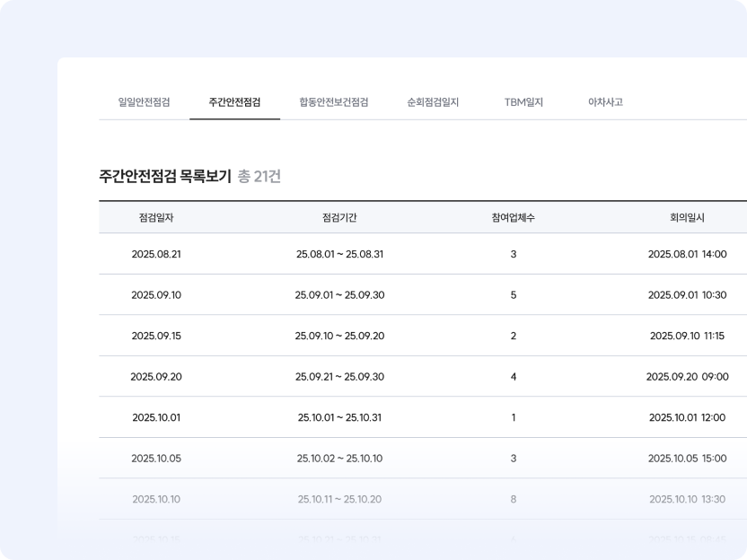Switch to the 일일안전점검 tab

(144, 102)
